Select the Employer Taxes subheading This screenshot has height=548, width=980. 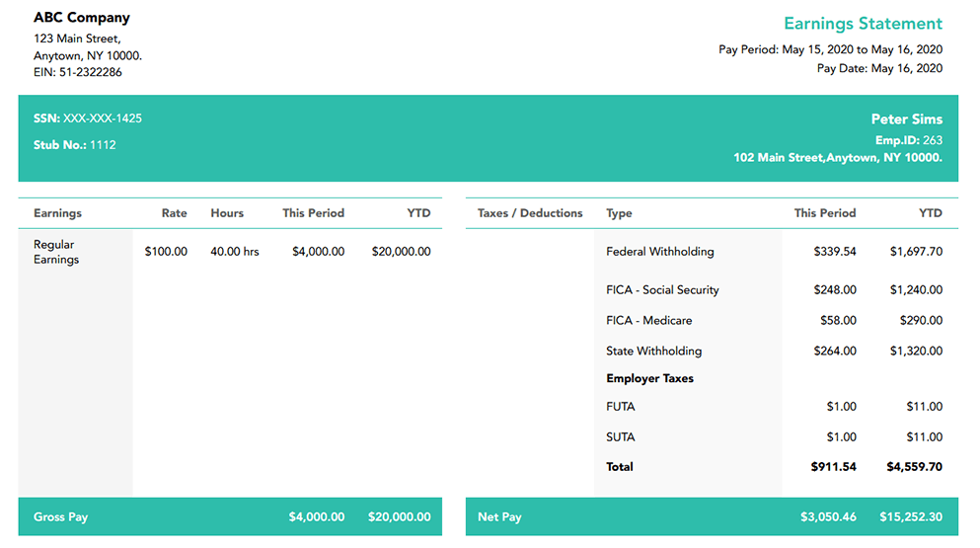649,379
